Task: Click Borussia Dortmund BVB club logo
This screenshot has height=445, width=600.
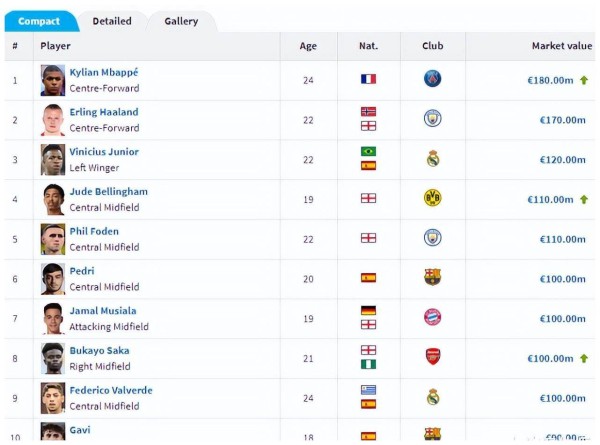Action: 432,198
